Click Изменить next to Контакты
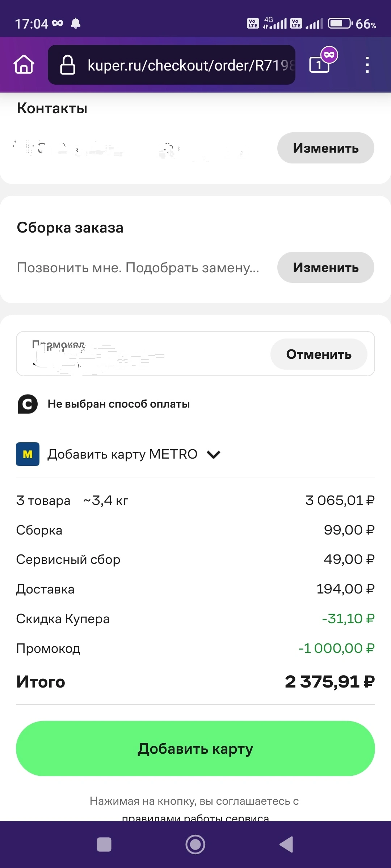This screenshot has height=868, width=391. click(x=326, y=148)
